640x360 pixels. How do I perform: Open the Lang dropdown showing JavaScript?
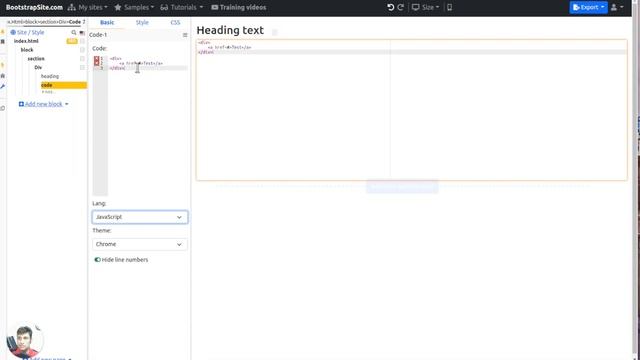(x=140, y=217)
